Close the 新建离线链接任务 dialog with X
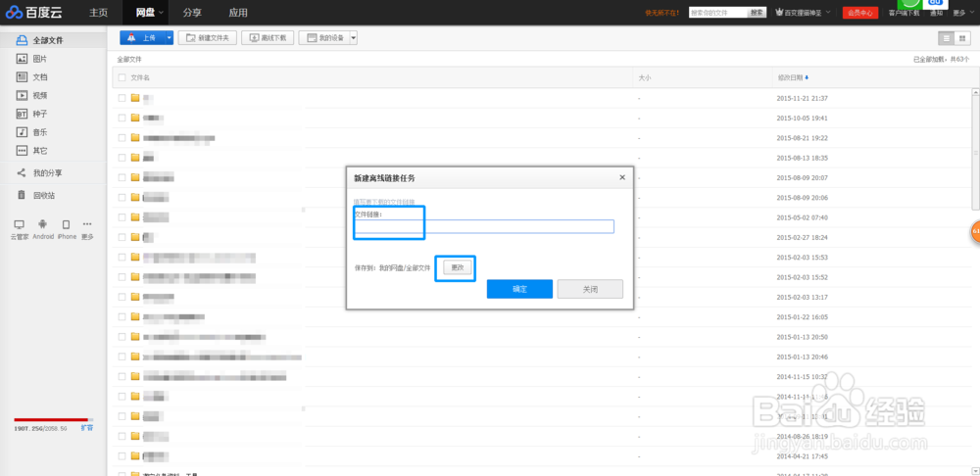The height and width of the screenshot is (476, 980). click(x=622, y=177)
